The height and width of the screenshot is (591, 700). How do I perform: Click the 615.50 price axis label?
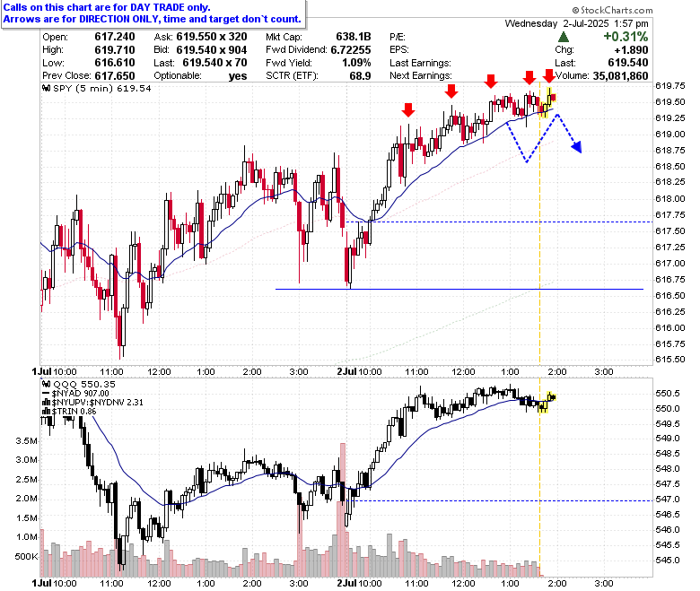[x=670, y=360]
